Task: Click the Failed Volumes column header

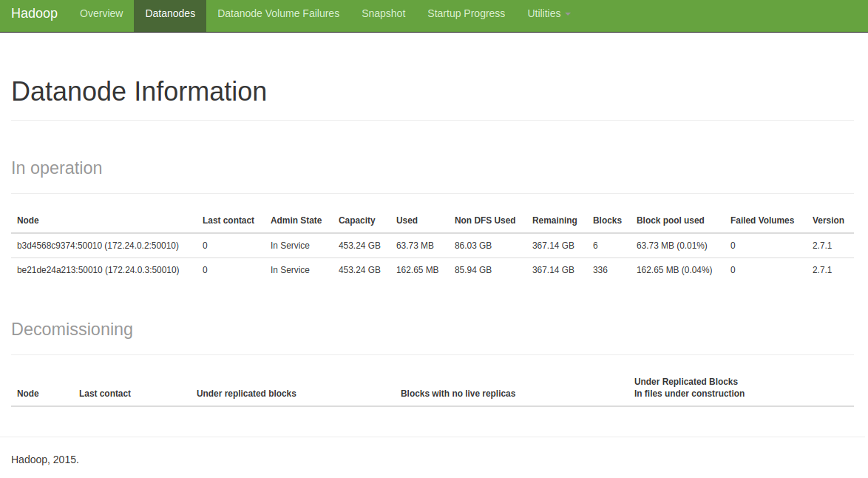Action: point(762,221)
